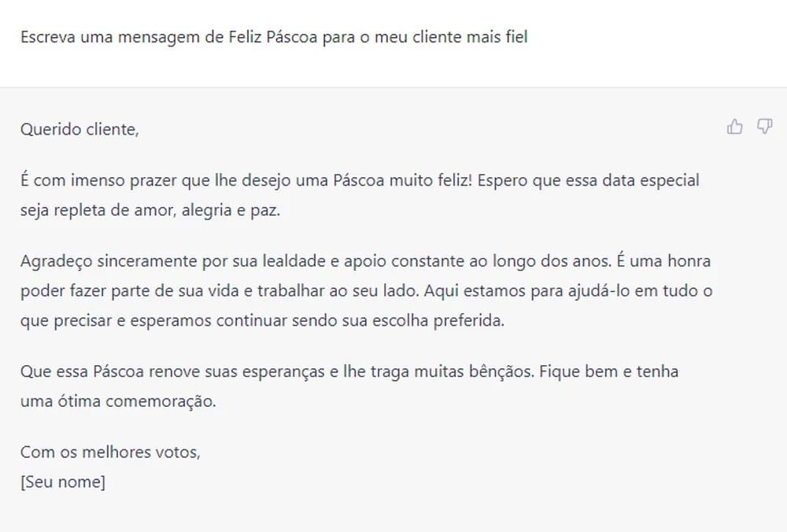Click the "[Seu nome]" placeholder
This screenshot has width=787, height=532.
(x=63, y=482)
